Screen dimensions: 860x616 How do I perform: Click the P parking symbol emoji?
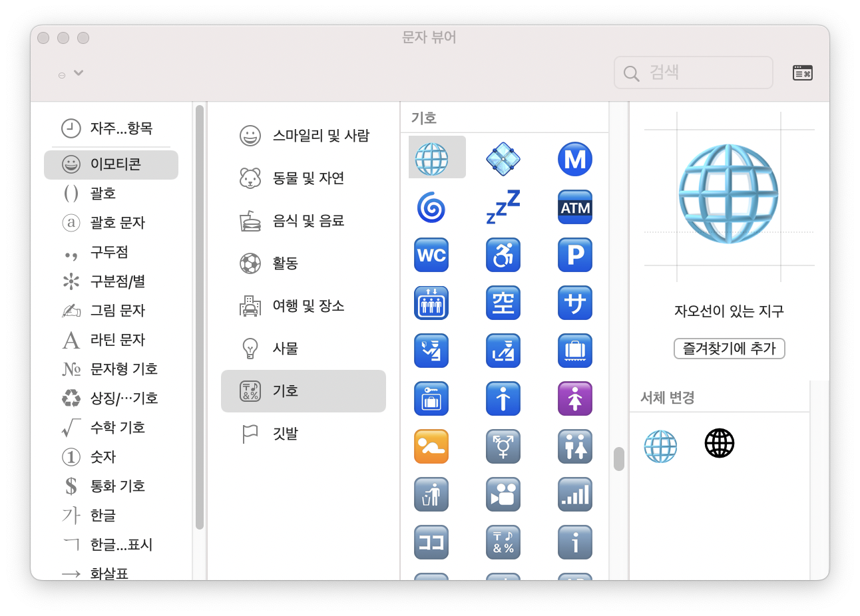(574, 255)
